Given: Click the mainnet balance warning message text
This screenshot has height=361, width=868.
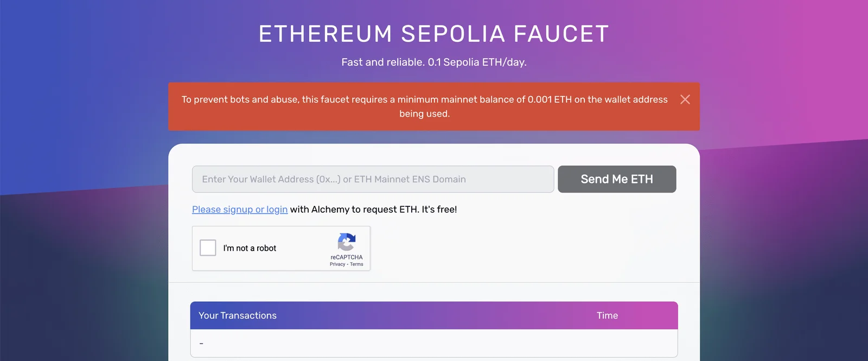Looking at the screenshot, I should (425, 106).
